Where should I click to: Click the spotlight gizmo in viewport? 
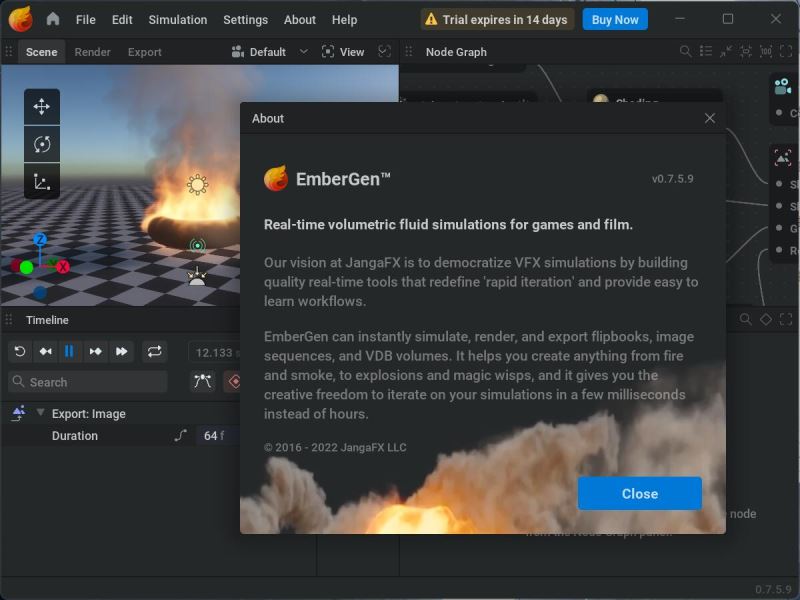pyautogui.click(x=197, y=277)
